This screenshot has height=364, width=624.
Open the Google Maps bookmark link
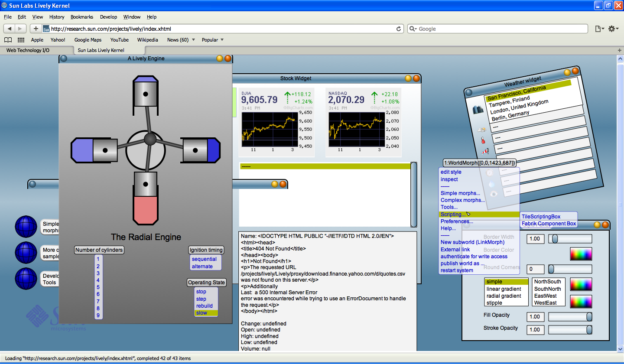click(88, 40)
